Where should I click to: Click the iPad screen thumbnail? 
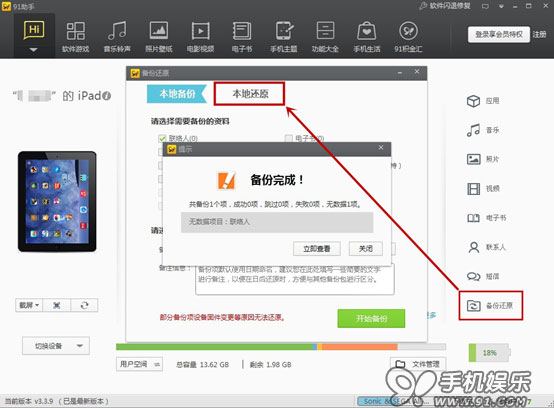(57, 201)
